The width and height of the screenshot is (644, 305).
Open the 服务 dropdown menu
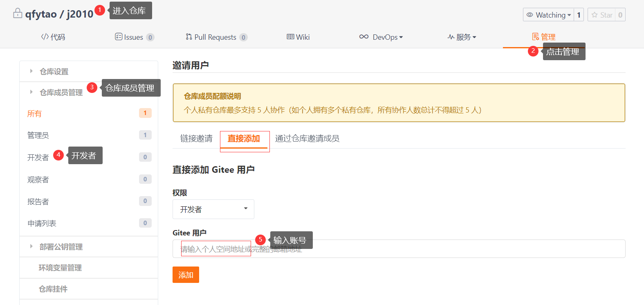pos(462,37)
